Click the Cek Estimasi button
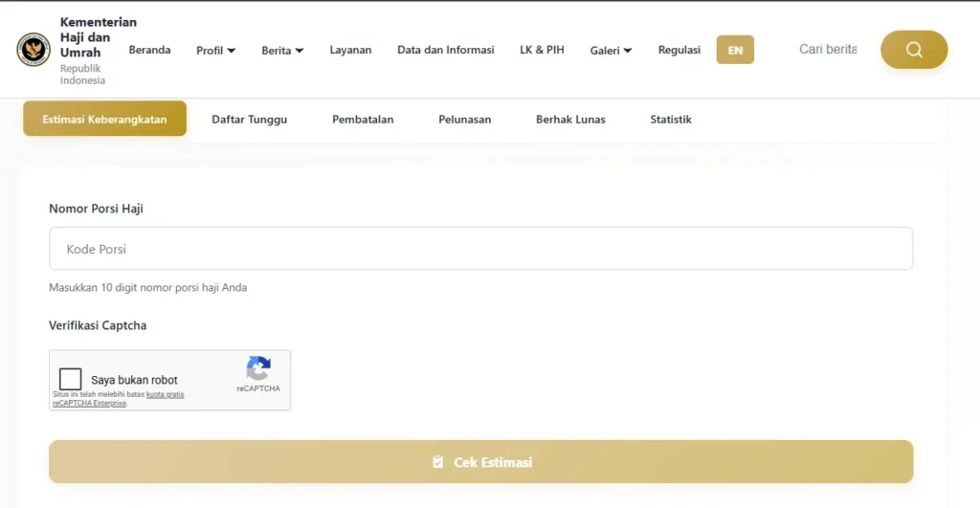This screenshot has width=980, height=508. (480, 462)
